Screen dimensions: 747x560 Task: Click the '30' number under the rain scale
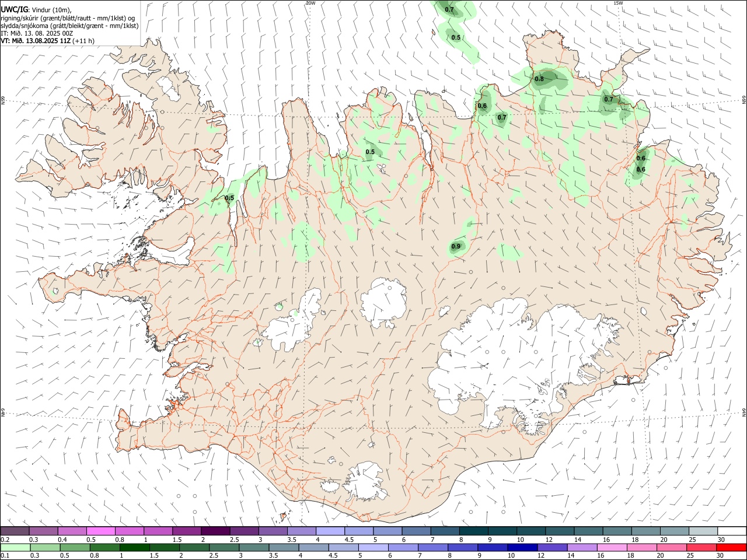[720, 556]
